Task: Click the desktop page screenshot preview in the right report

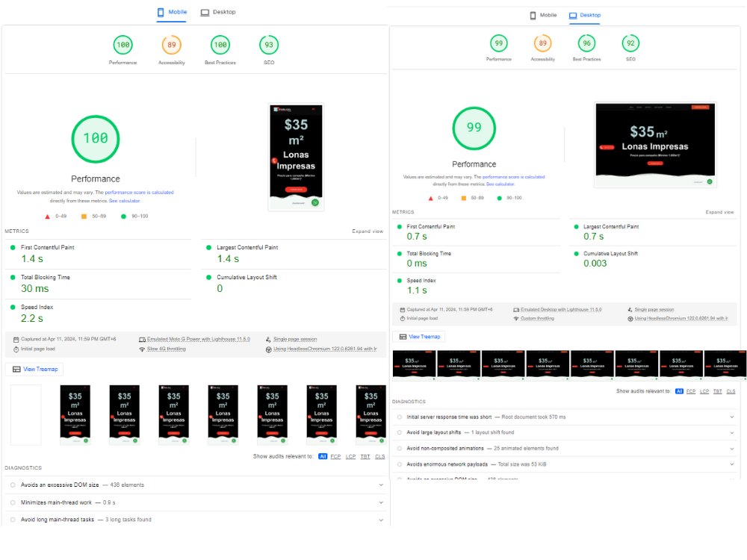Action: [655, 145]
